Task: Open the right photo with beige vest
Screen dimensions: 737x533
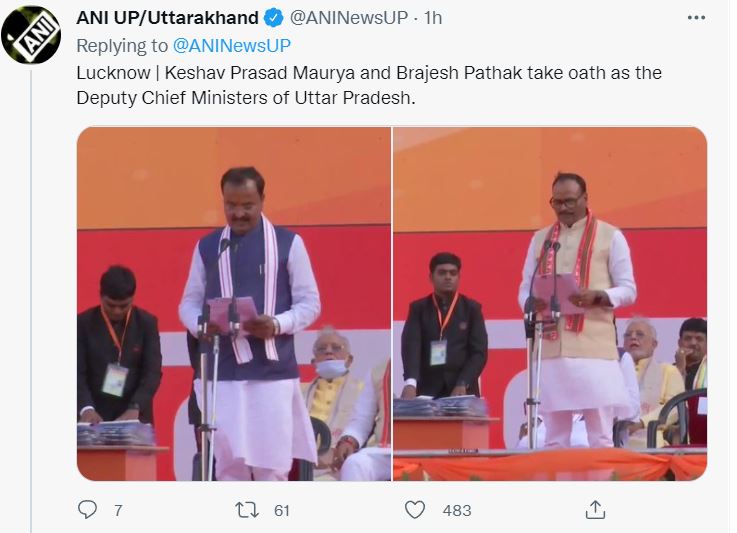Action: pos(550,304)
